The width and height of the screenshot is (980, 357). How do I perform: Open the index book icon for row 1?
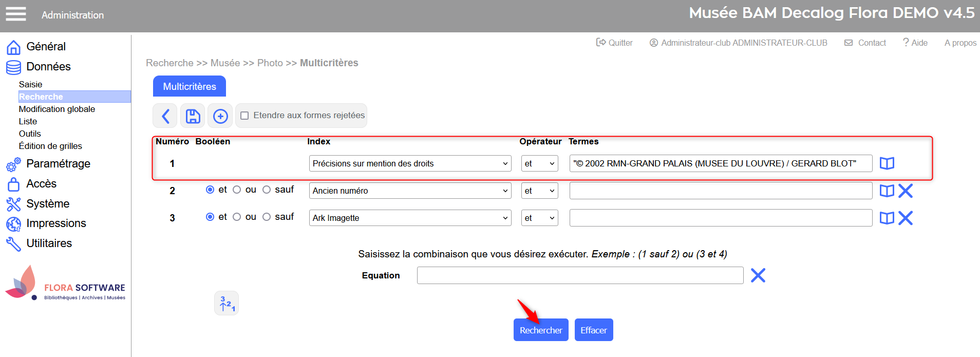[x=887, y=163]
